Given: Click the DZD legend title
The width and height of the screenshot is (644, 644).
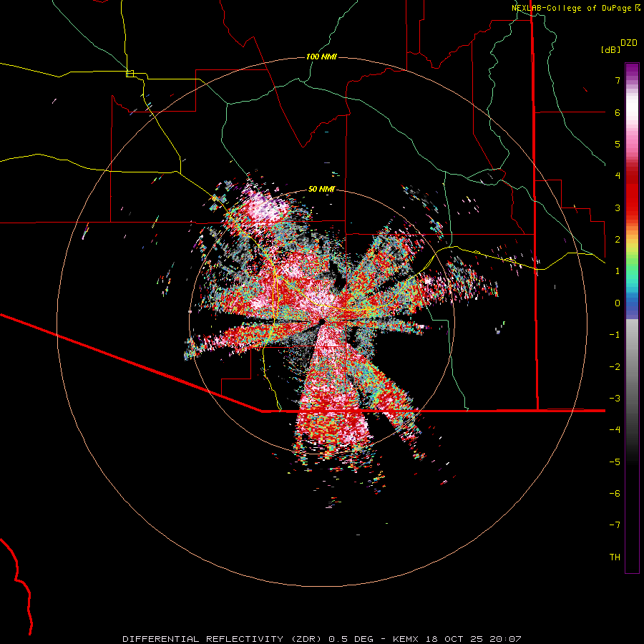Looking at the screenshot, I should click(629, 43).
